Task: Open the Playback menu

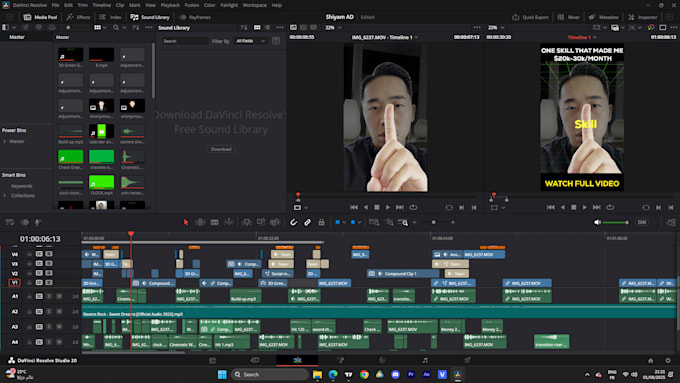Action: 170,5
